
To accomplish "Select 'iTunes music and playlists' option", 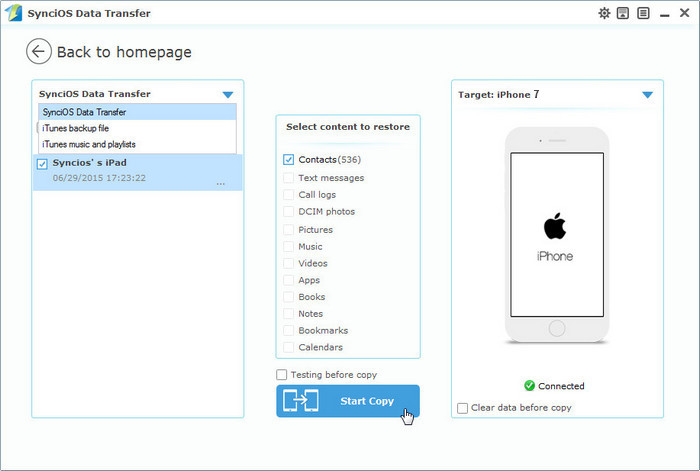I will [137, 144].
